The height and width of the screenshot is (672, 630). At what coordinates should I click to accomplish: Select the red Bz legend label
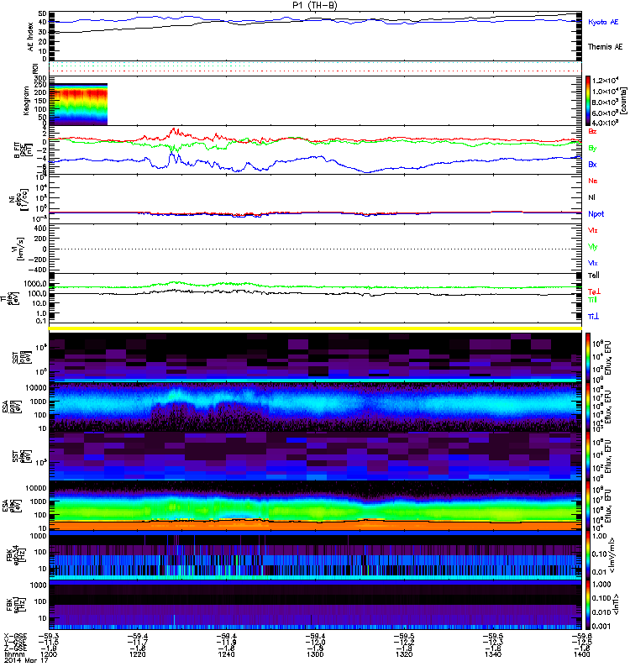[592, 131]
